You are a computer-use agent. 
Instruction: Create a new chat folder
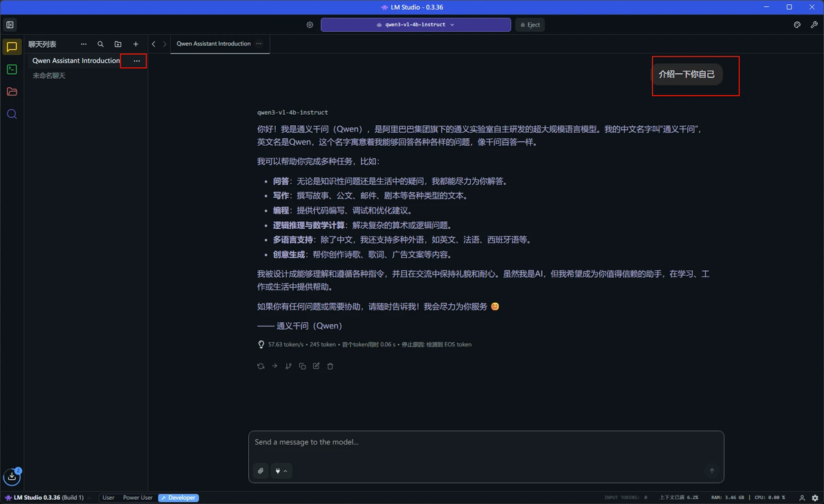coord(118,44)
